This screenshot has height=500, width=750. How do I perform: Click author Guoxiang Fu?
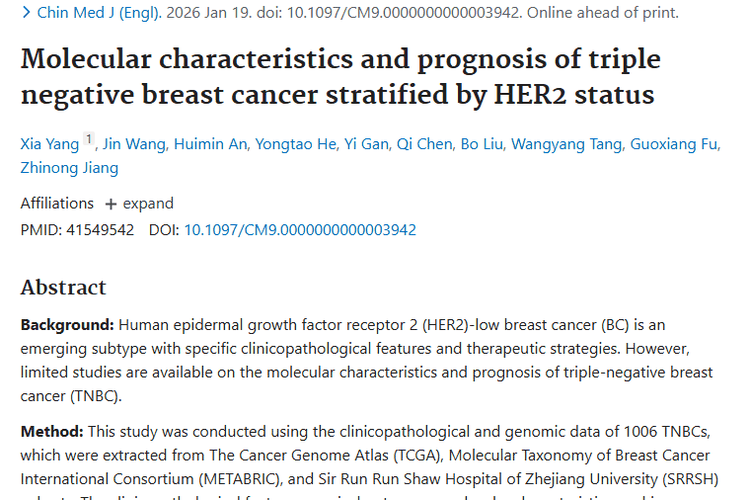click(x=672, y=144)
